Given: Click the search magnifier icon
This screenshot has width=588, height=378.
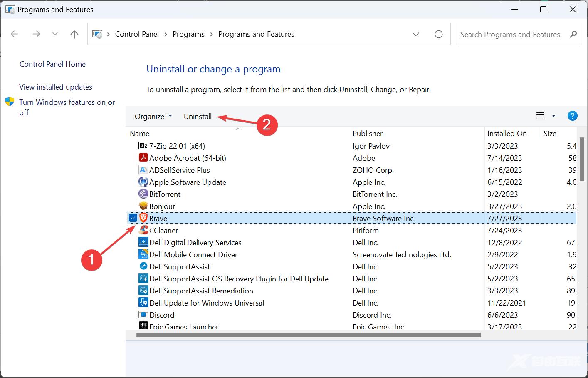Looking at the screenshot, I should (573, 34).
